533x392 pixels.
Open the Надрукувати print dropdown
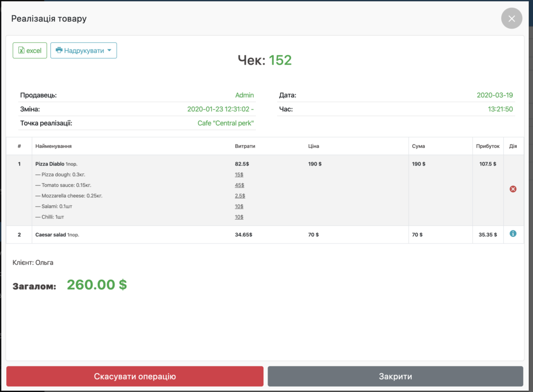point(83,50)
